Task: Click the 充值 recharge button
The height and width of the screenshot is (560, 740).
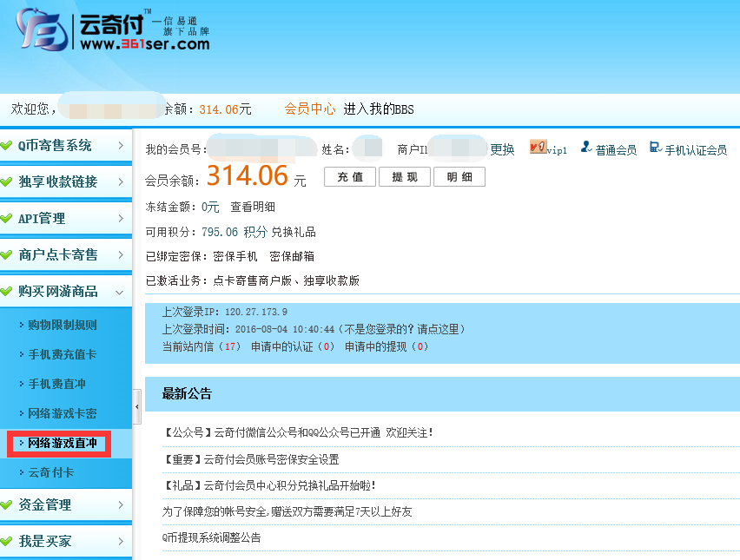Action: 350,177
